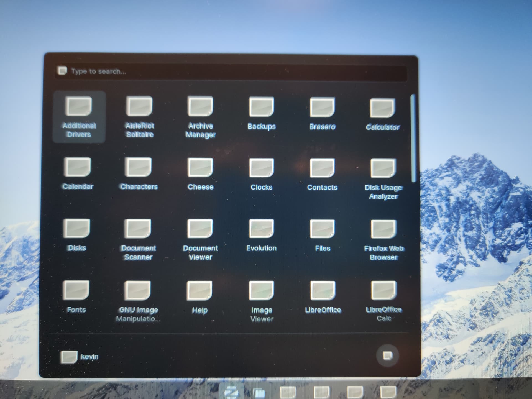The height and width of the screenshot is (399, 532).
Task: Launch the Characters app
Action: (x=139, y=173)
